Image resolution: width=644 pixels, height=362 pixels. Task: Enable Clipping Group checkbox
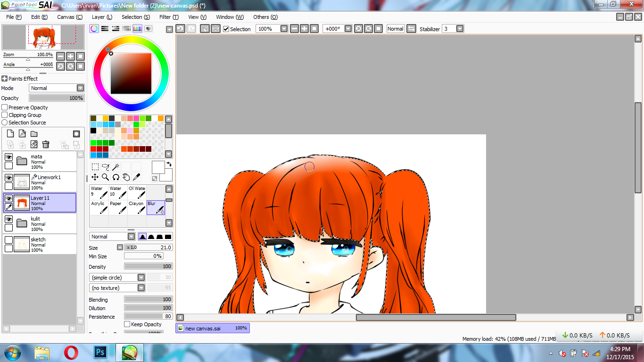(5, 115)
